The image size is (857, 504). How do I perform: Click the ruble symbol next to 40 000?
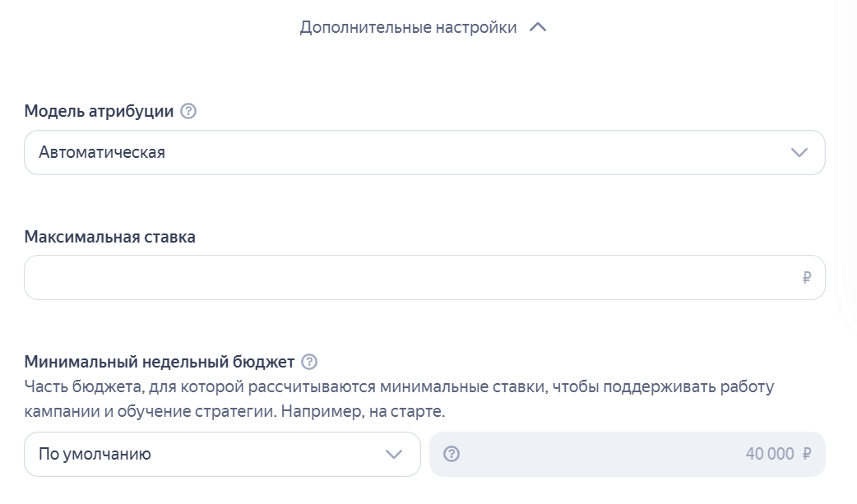(807, 453)
